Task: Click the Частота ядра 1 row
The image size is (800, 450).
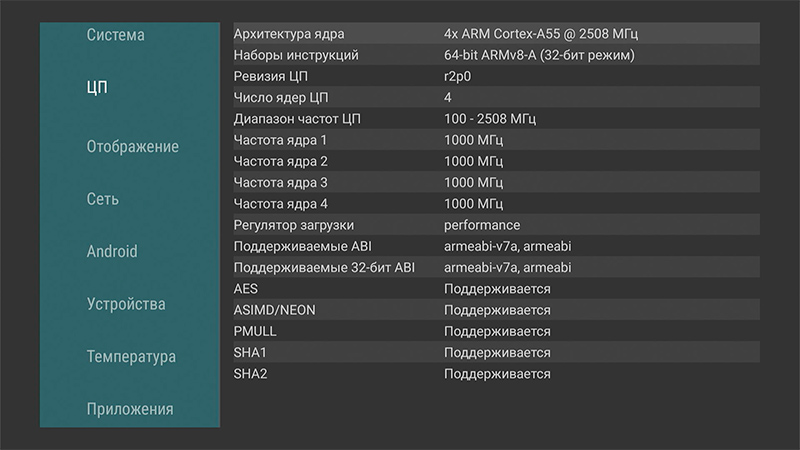Action: (495, 140)
